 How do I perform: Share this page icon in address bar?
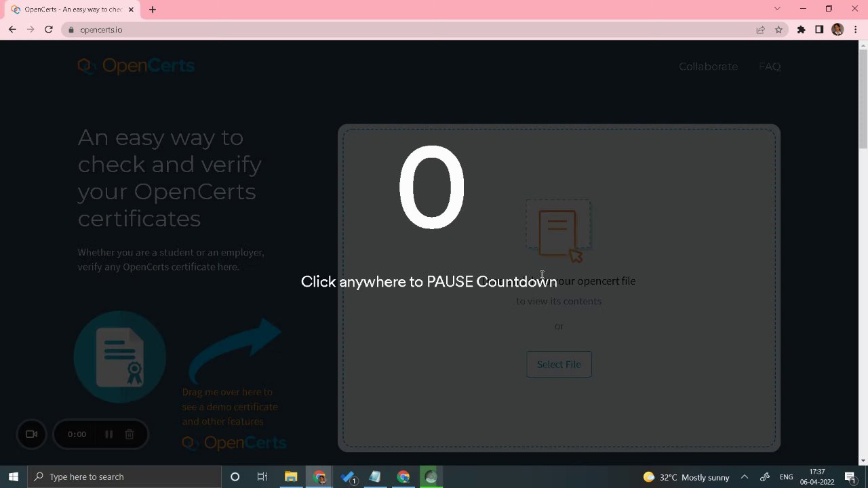[x=760, y=30]
